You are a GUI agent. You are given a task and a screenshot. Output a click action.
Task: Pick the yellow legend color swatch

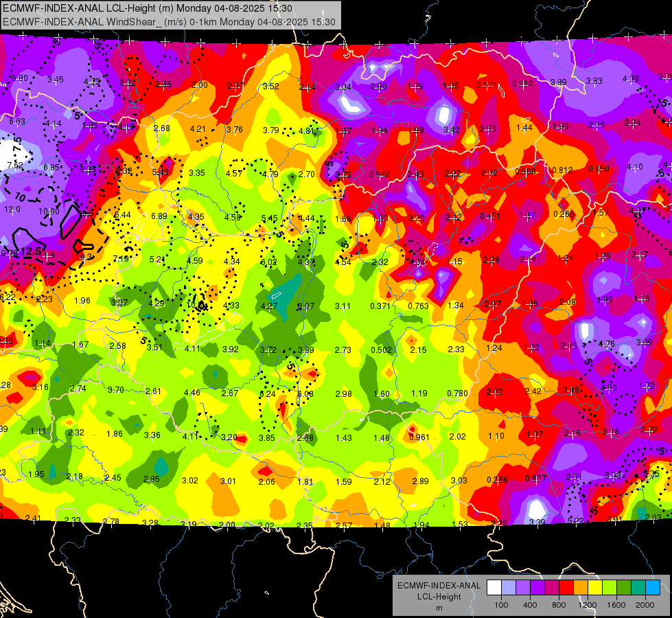tap(595, 588)
